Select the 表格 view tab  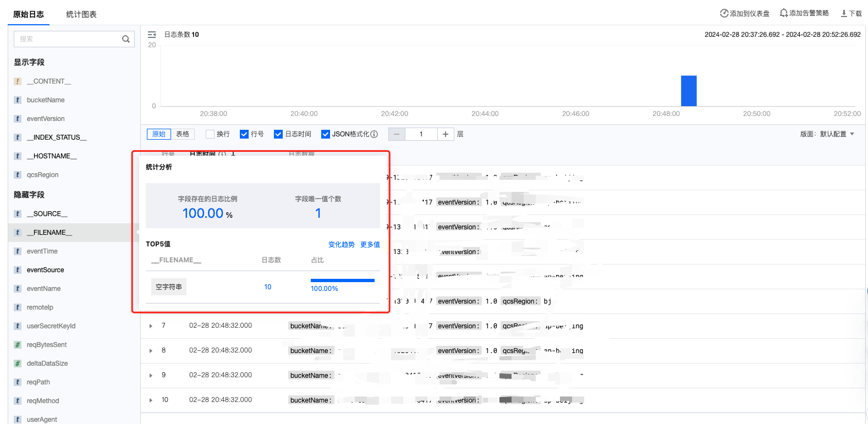[x=183, y=134]
